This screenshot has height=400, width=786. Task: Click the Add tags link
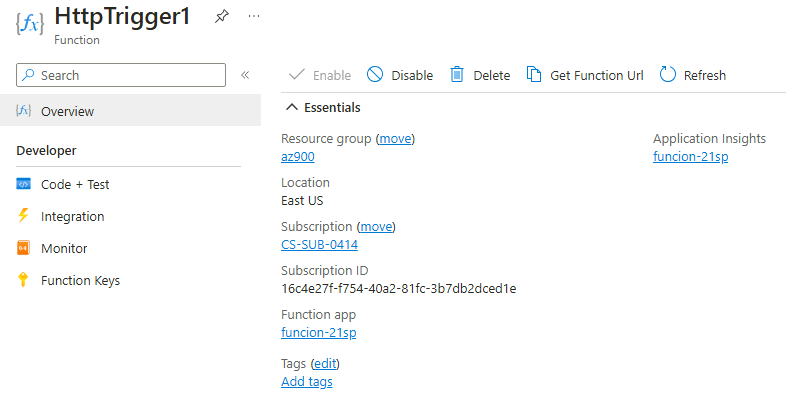click(x=307, y=381)
